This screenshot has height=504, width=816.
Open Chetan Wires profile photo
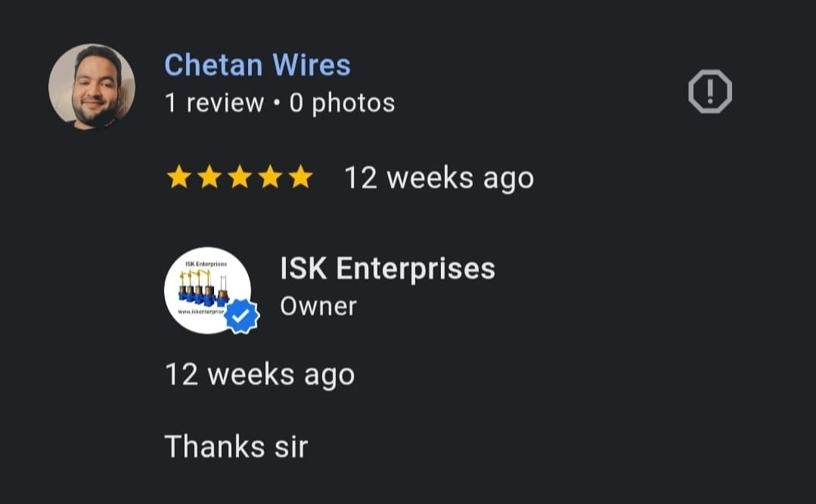coord(92,86)
